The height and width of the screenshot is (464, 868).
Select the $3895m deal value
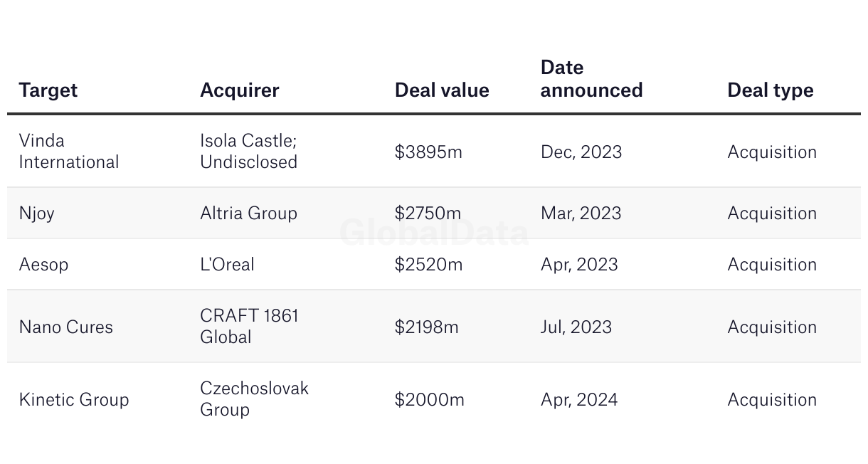[428, 152]
